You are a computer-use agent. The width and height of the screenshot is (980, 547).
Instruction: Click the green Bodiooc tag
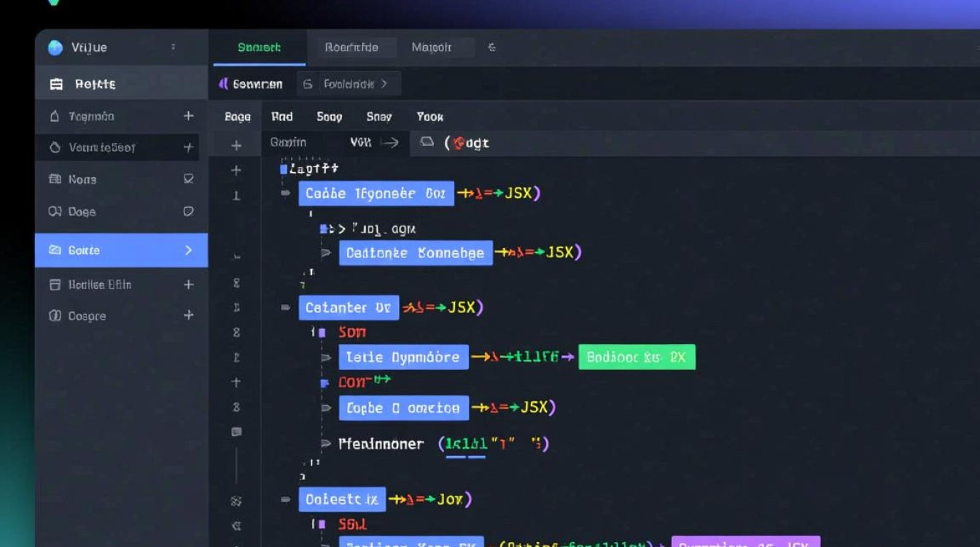click(637, 357)
